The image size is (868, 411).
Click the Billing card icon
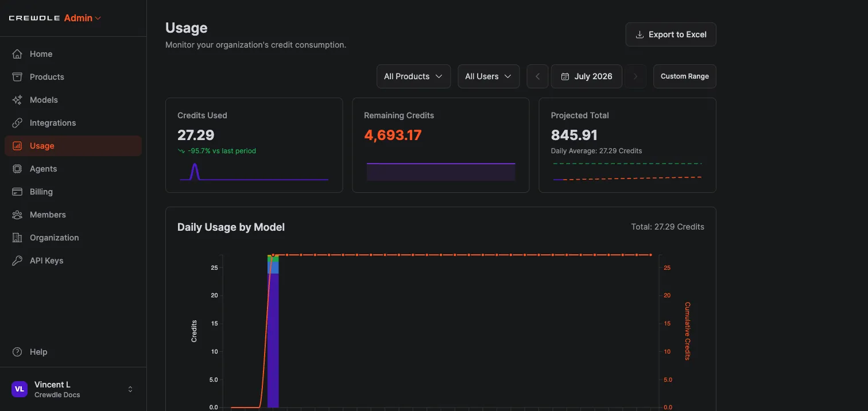(x=17, y=192)
